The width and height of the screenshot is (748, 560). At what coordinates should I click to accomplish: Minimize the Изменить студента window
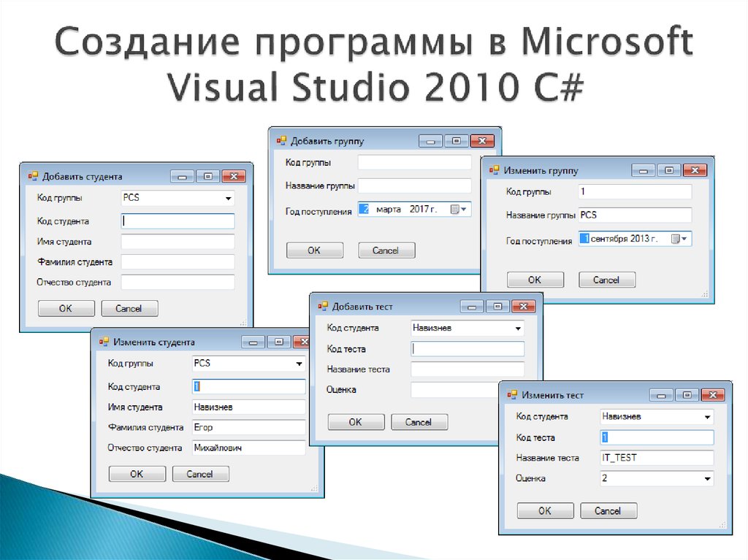[x=253, y=342]
